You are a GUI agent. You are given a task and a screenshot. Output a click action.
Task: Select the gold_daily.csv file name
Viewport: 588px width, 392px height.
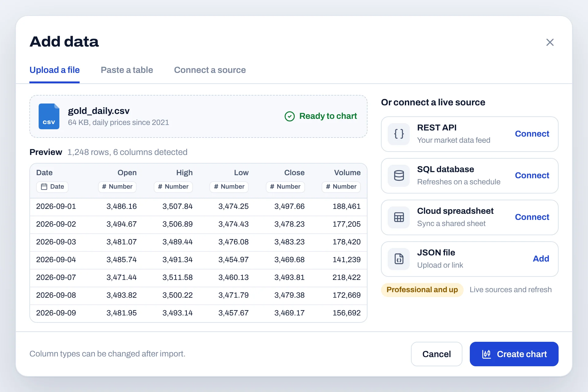[x=99, y=111]
